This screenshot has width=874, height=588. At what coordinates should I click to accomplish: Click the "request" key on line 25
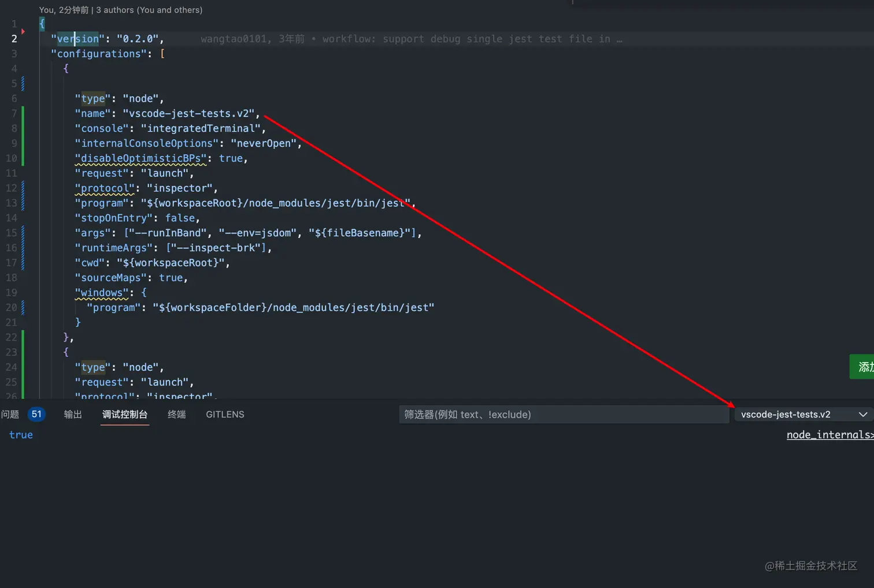pos(102,382)
